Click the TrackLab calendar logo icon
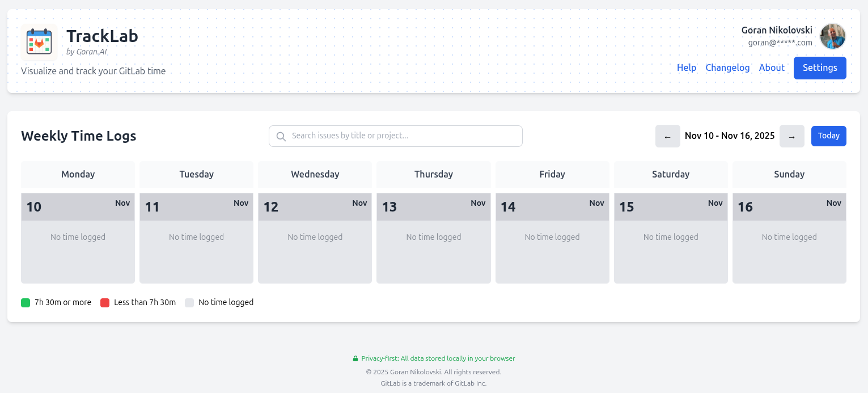The height and width of the screenshot is (393, 868). point(39,42)
